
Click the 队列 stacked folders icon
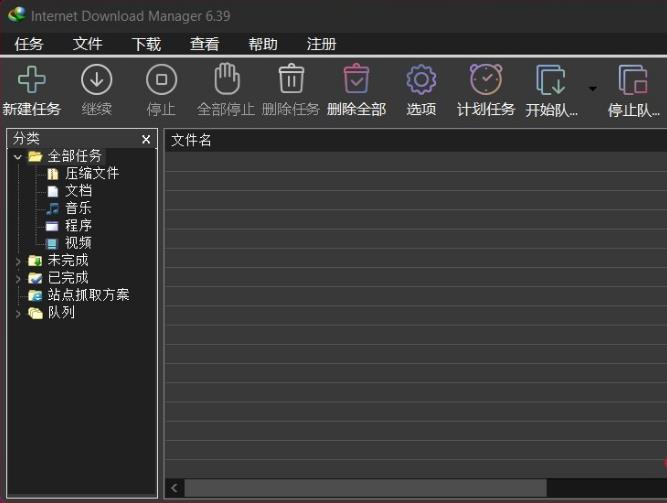tap(35, 313)
